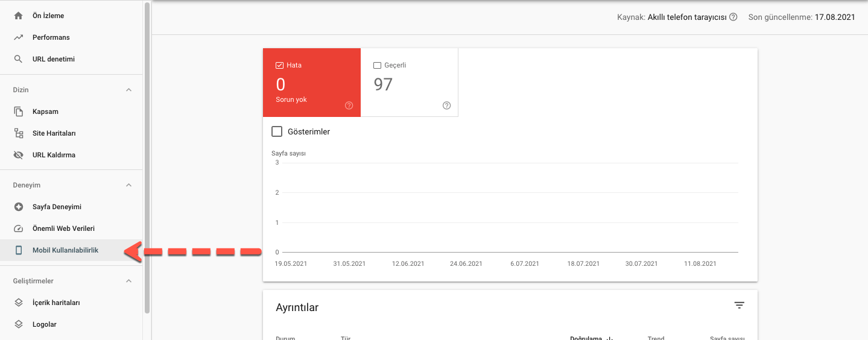
Task: Open İçerik haritaları
Action: [x=71, y=303]
